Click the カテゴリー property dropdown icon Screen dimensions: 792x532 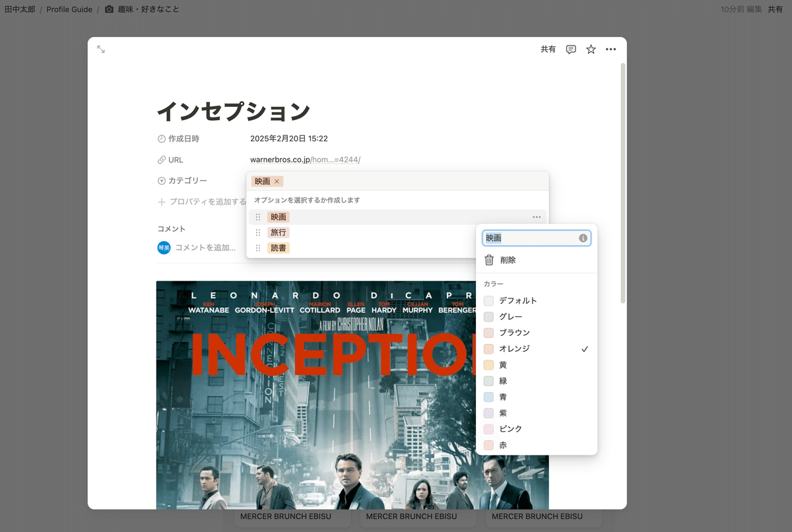[x=162, y=181]
